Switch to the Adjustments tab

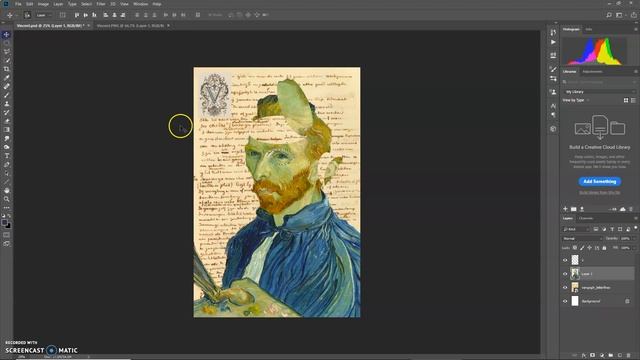point(592,71)
